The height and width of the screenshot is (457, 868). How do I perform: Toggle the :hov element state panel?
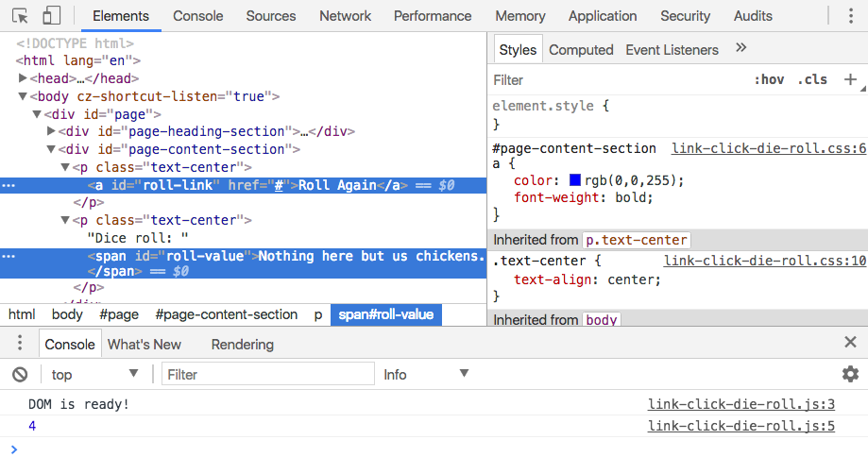[770, 79]
